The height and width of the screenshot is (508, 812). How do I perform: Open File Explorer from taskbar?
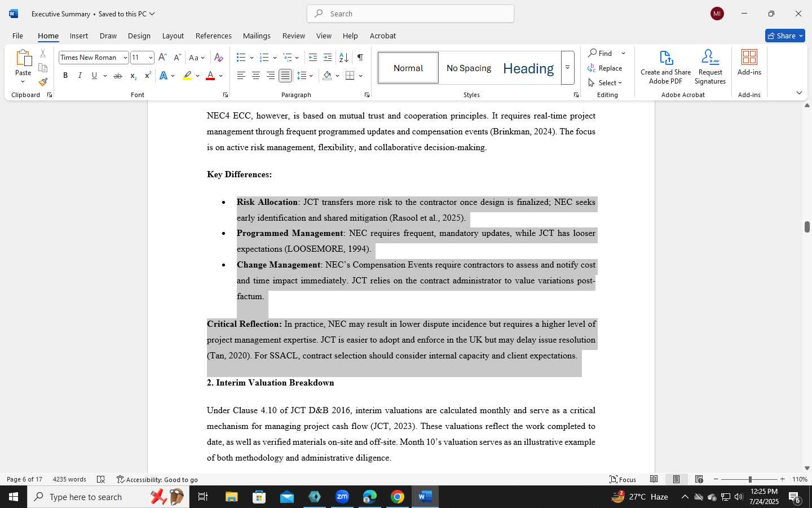[x=232, y=497]
